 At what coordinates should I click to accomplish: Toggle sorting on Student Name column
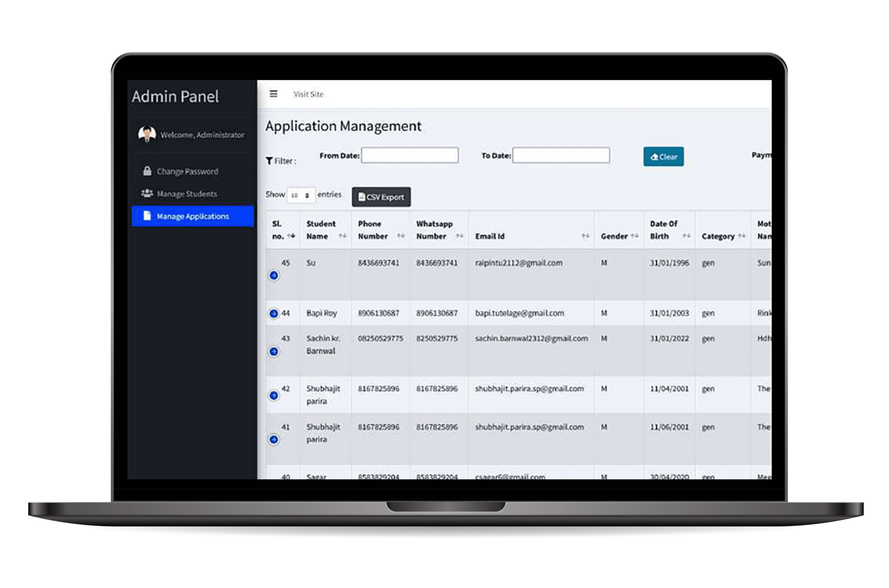coord(343,235)
